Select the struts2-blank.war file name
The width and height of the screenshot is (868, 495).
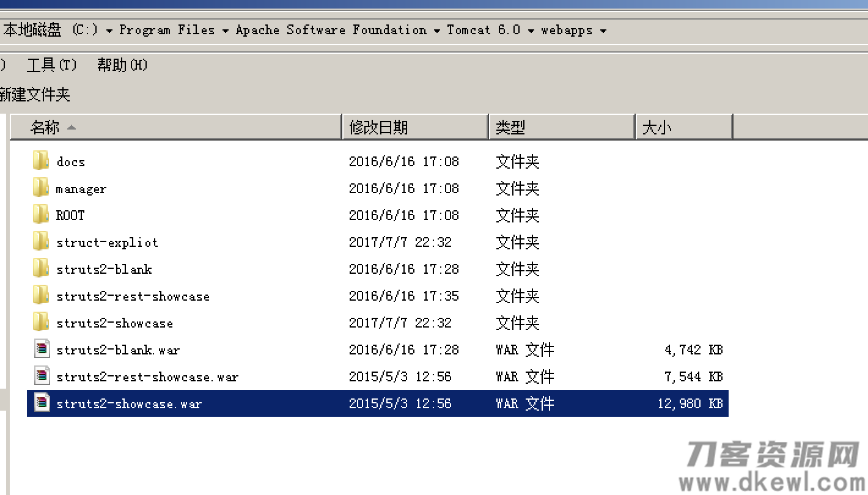[118, 350]
